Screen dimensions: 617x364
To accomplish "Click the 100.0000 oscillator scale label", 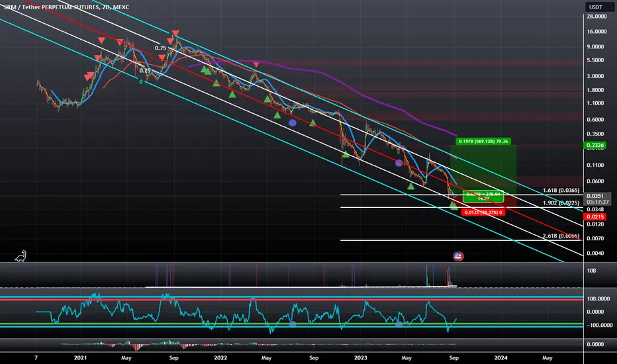I will (x=598, y=298).
